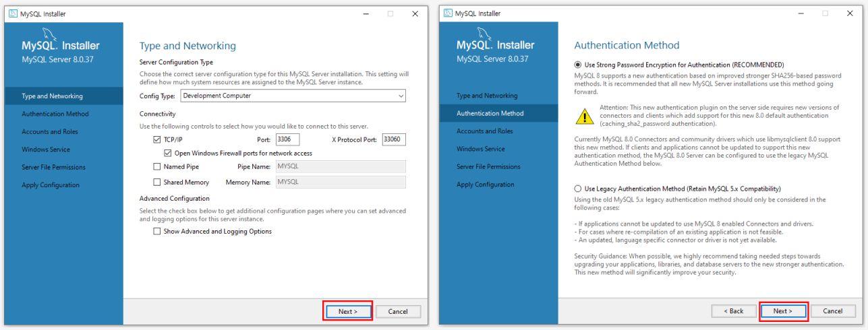The height and width of the screenshot is (330, 868).
Task: Select Type and Networking step in left window
Action: pyautogui.click(x=64, y=96)
